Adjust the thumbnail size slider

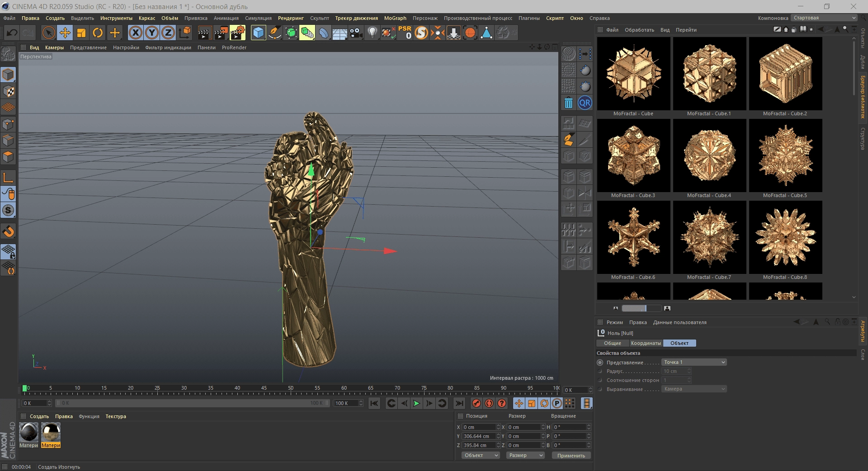641,308
